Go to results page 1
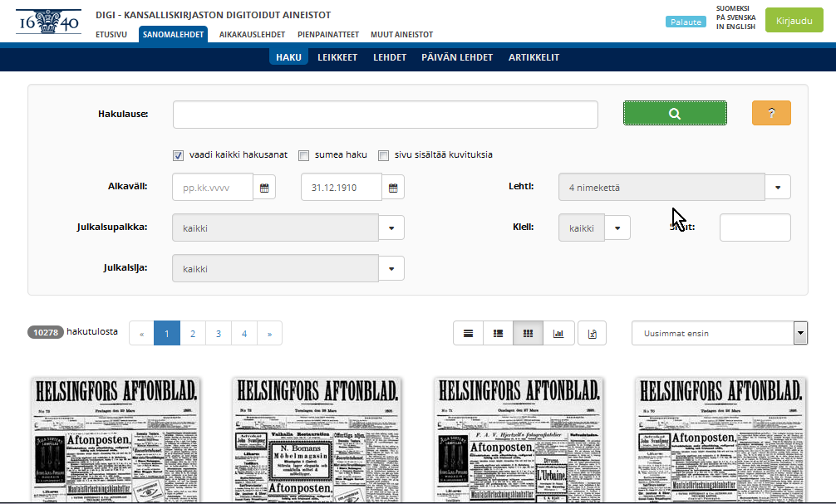This screenshot has width=836, height=504. (167, 334)
